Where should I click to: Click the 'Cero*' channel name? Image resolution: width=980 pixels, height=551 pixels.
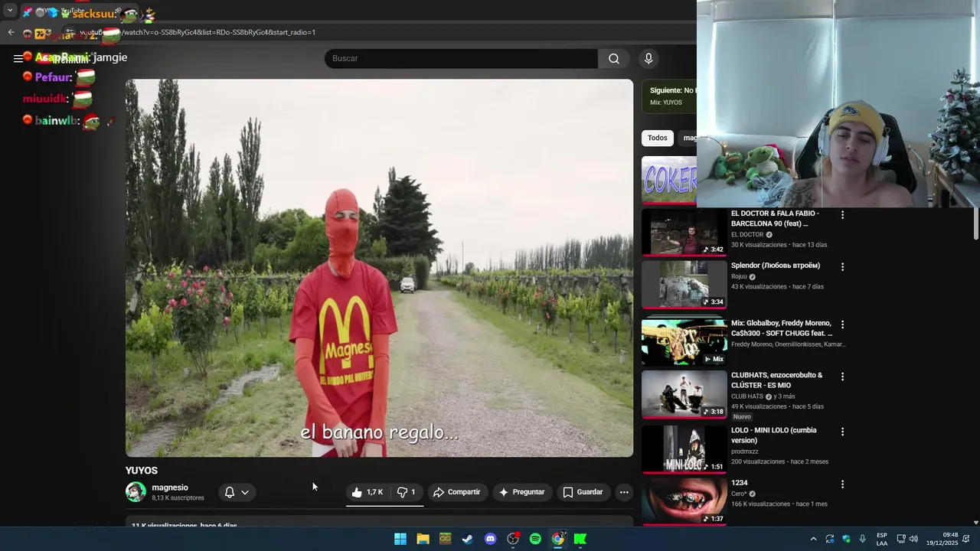coord(739,494)
